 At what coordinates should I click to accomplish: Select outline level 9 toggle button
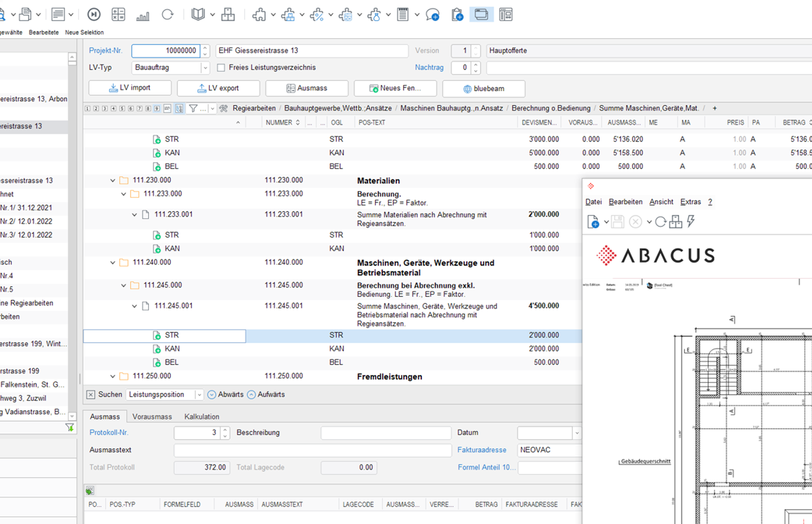click(x=157, y=109)
